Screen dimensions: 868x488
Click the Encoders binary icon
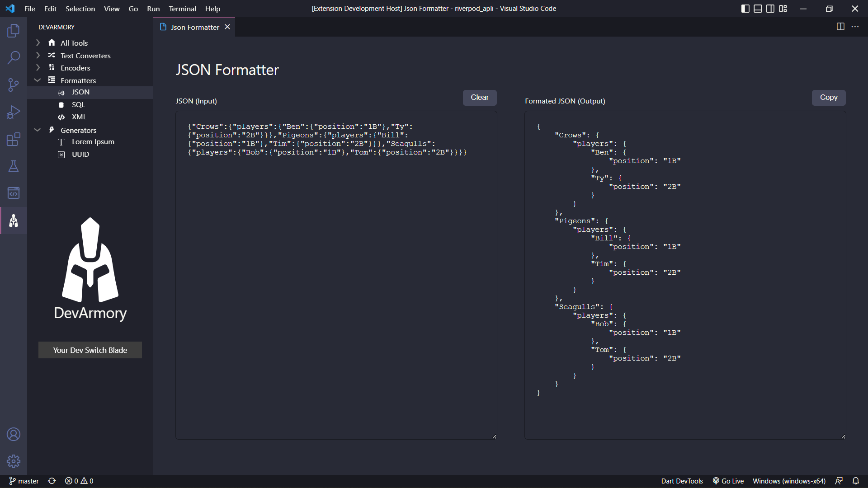pyautogui.click(x=52, y=67)
